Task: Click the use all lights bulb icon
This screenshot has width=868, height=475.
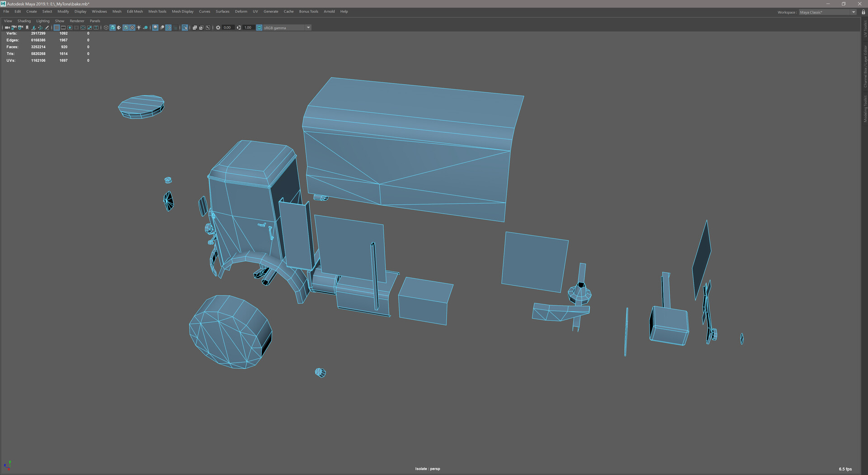Action: pyautogui.click(x=139, y=28)
